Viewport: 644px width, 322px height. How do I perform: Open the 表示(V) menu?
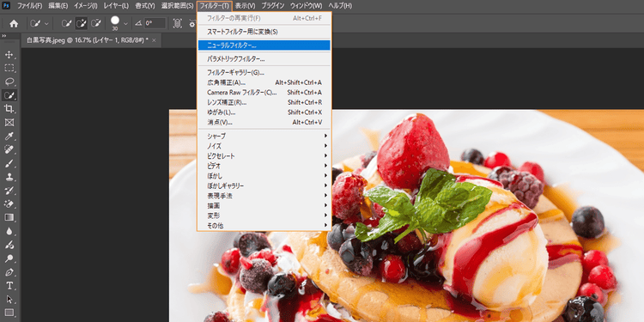click(x=246, y=6)
